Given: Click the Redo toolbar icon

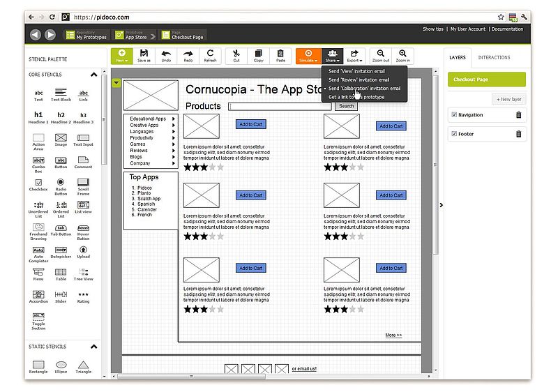Looking at the screenshot, I should coord(188,56).
